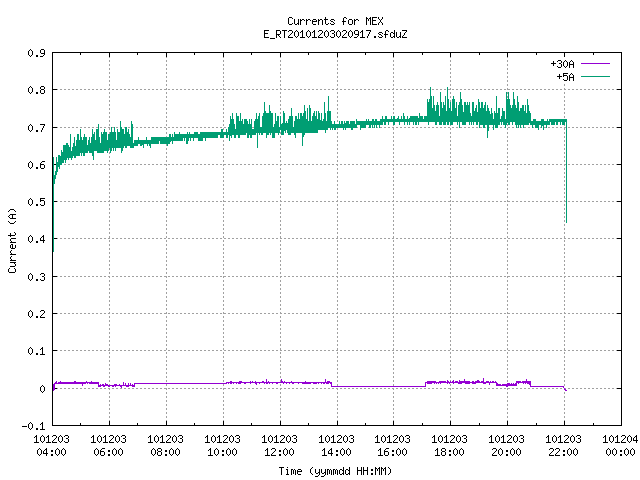Screen dimensions: 640x480
Task: Click the chart title 'Currents for MEX'
Action: click(335, 21)
